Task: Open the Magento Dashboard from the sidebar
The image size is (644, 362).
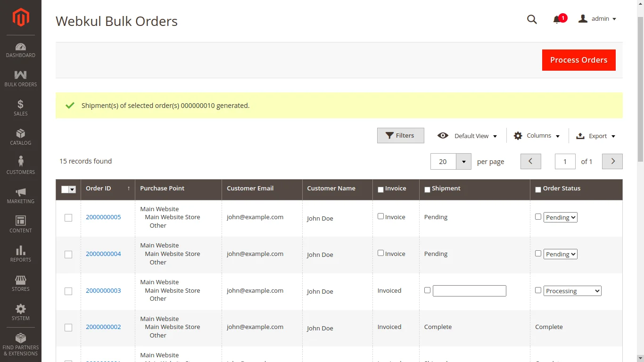Action: click(20, 49)
